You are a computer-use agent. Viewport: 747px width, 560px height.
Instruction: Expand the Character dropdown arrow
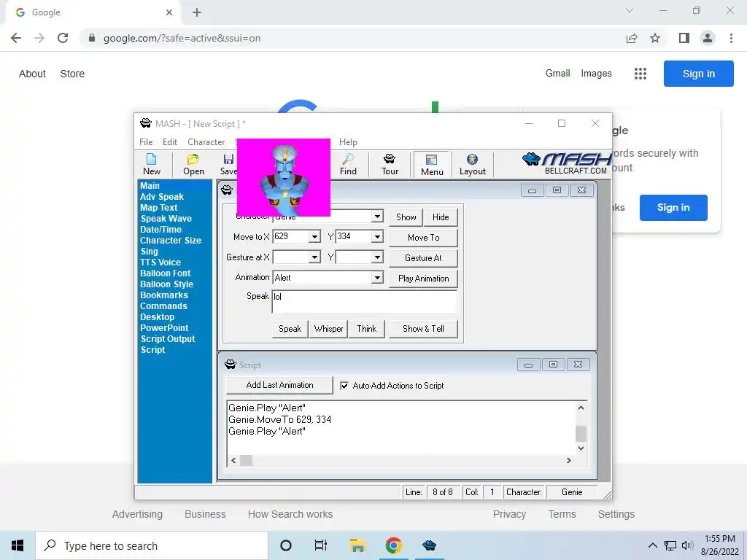(x=377, y=217)
